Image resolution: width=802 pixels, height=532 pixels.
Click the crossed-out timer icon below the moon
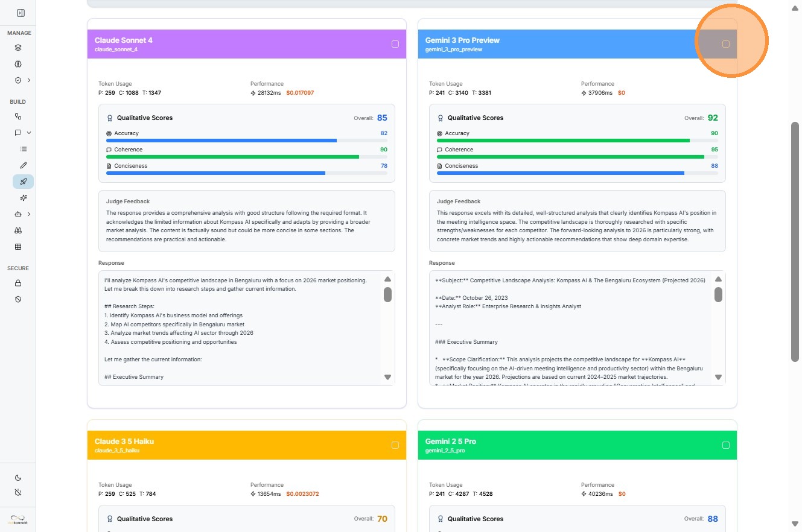coord(18,492)
